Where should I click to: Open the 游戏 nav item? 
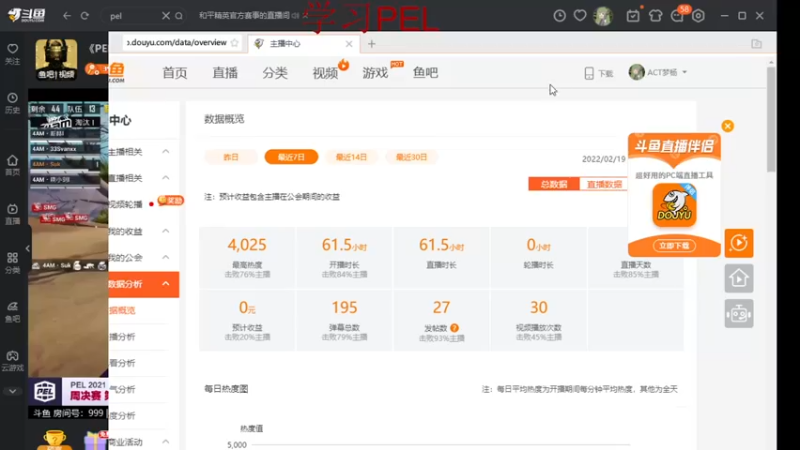point(376,73)
